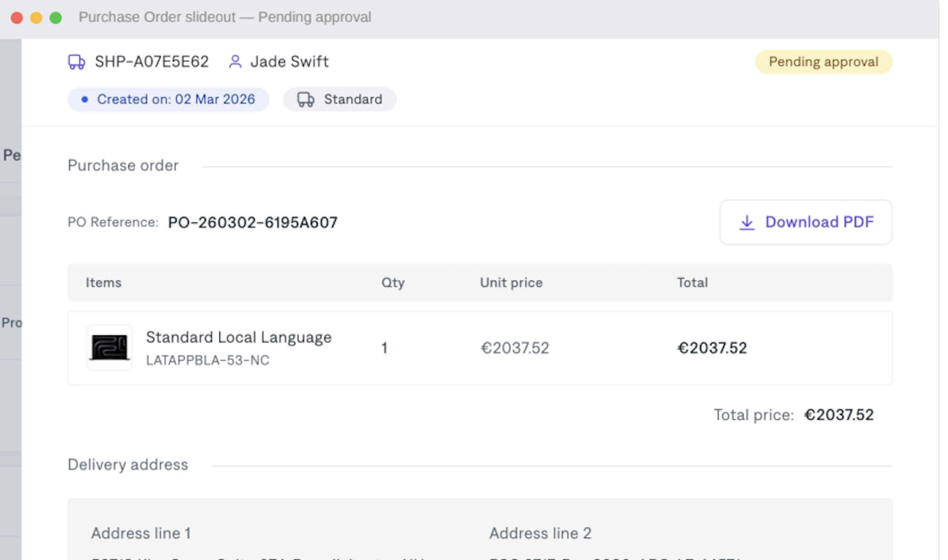The height and width of the screenshot is (560, 948).
Task: Click the PO Reference PO-260302-6195A607
Action: point(253,222)
